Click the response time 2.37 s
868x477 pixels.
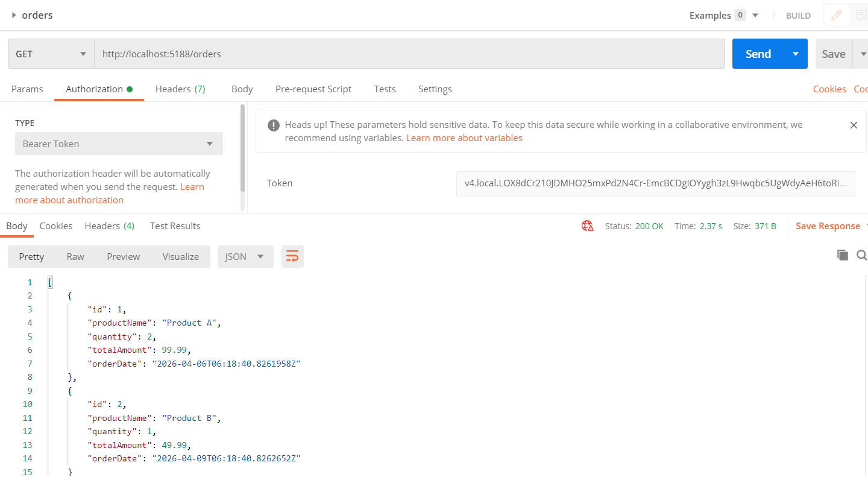(711, 226)
